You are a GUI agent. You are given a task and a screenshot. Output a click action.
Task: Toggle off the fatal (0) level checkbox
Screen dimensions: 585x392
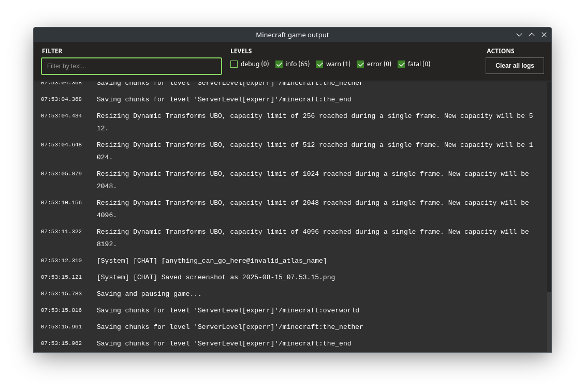pos(401,64)
